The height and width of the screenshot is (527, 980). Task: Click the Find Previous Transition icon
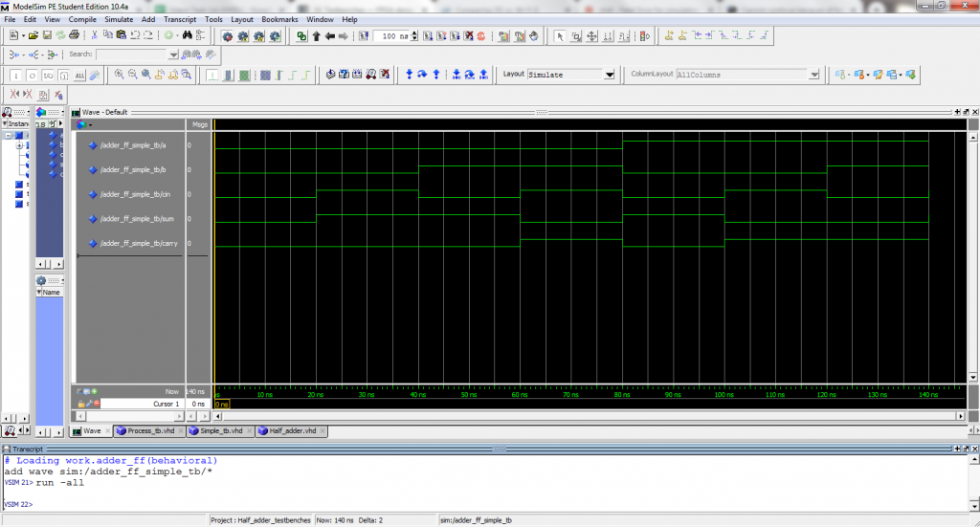[697, 35]
